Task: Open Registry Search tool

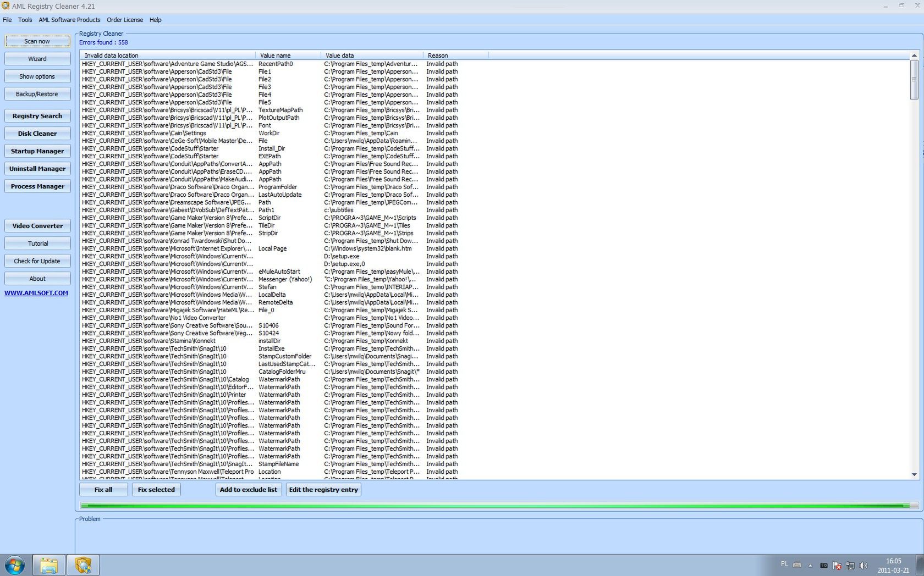Action: coord(37,116)
